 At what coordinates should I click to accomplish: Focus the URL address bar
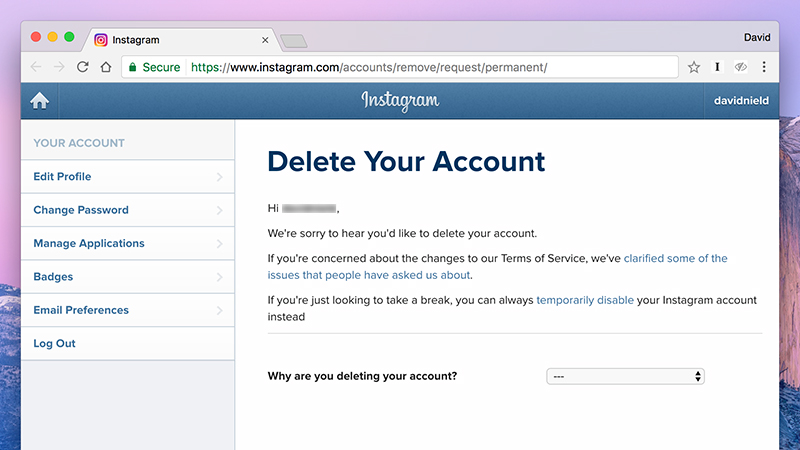tap(431, 67)
